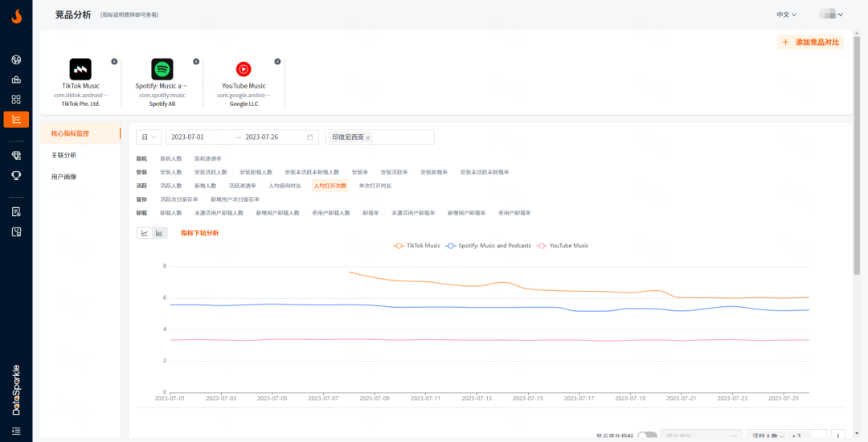The height and width of the screenshot is (442, 868).
Task: Click the start date field 2023-07-01
Action: 188,137
